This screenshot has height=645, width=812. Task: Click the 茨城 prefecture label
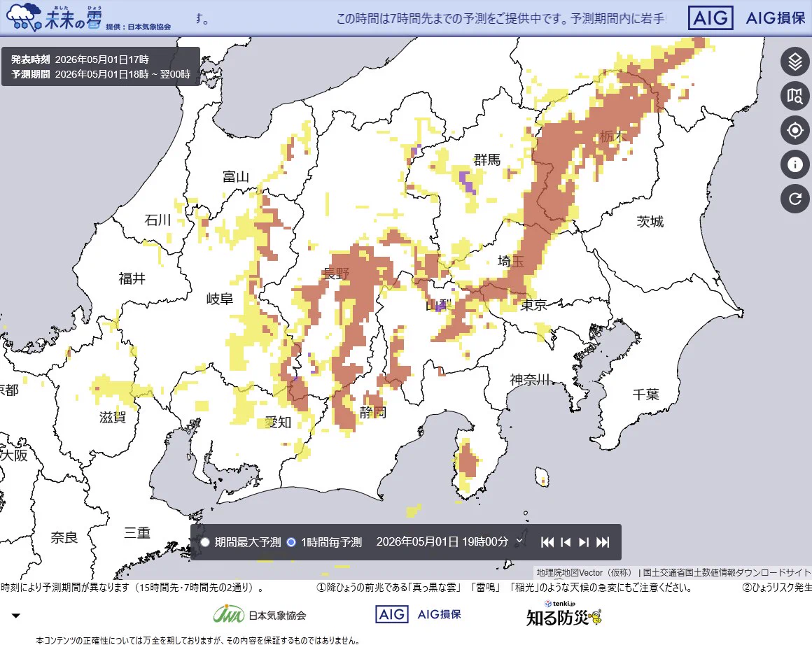650,222
